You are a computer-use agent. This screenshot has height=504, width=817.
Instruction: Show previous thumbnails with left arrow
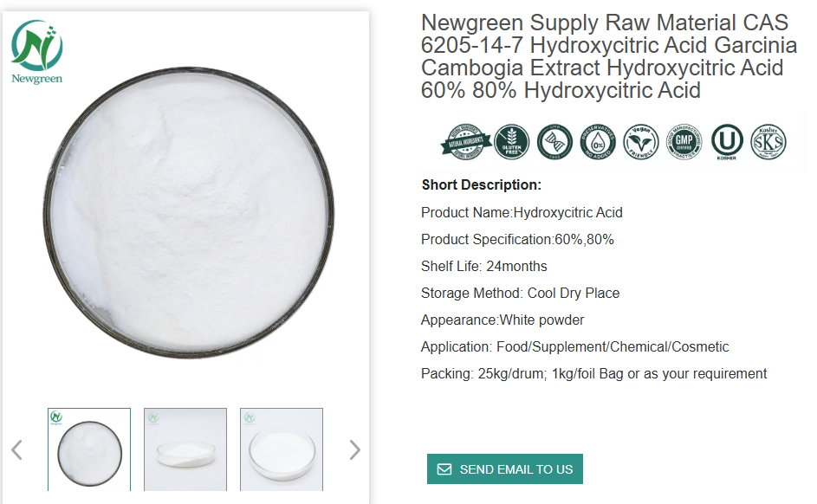(17, 449)
